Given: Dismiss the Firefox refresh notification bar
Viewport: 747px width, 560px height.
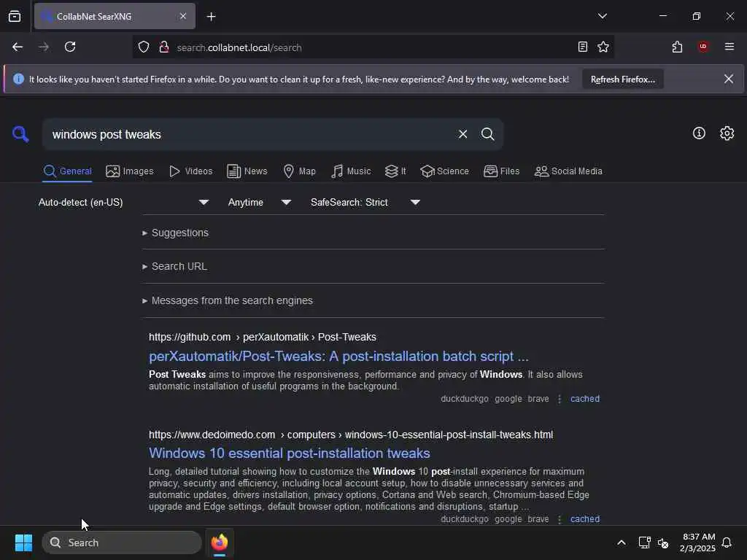Looking at the screenshot, I should 729,79.
